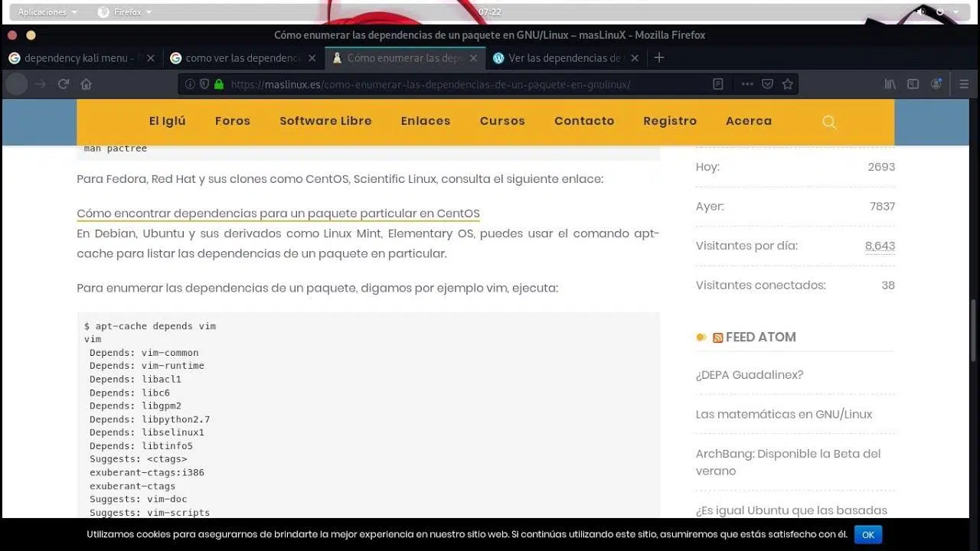Open 'Las matemáticas en GNU/Linux' feed item
Viewport: 980px width, 551px height.
pos(784,414)
